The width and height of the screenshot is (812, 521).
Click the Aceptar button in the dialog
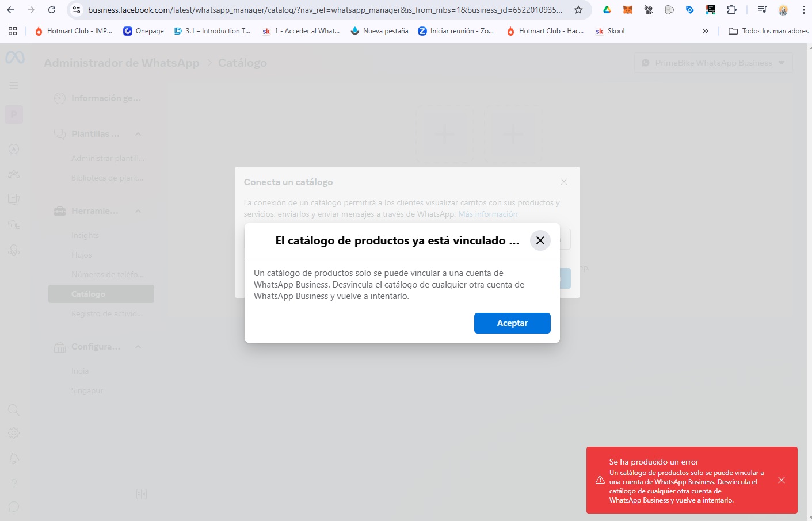tap(512, 323)
